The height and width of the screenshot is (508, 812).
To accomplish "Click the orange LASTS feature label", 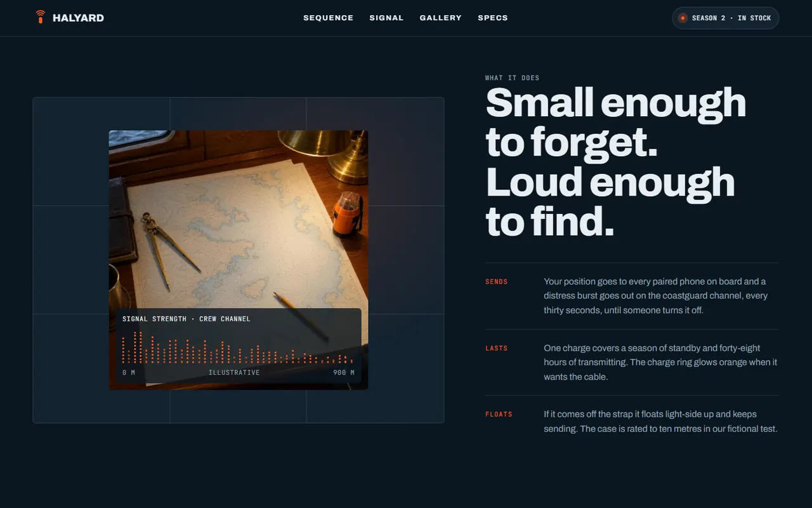I will click(497, 348).
